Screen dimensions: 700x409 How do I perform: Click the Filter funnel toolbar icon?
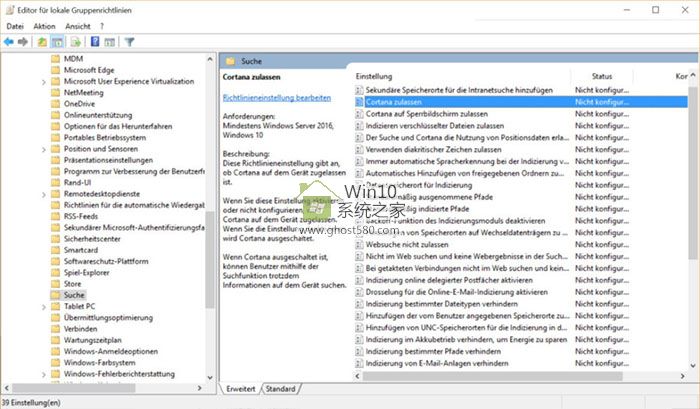129,42
